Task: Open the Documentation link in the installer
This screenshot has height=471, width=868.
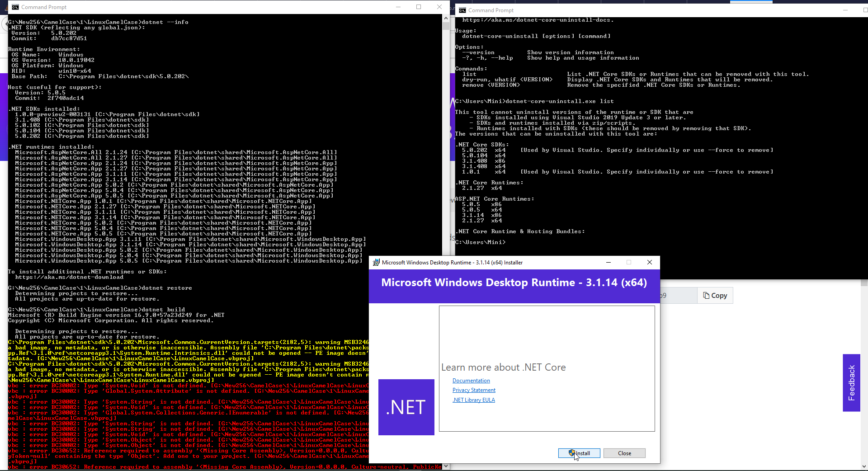Action: [471, 381]
